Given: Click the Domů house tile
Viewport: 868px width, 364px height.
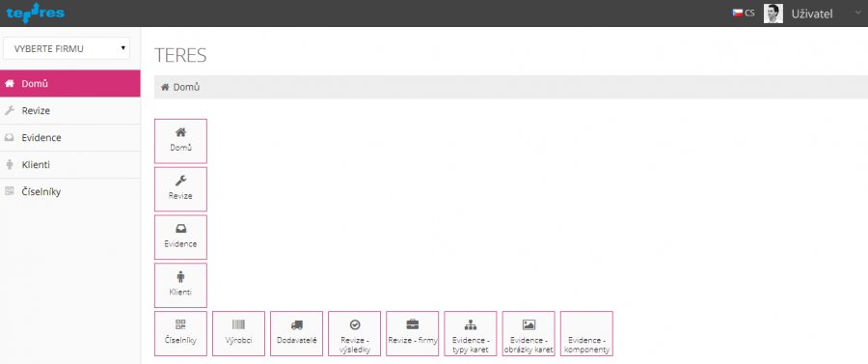Looking at the screenshot, I should [180, 141].
